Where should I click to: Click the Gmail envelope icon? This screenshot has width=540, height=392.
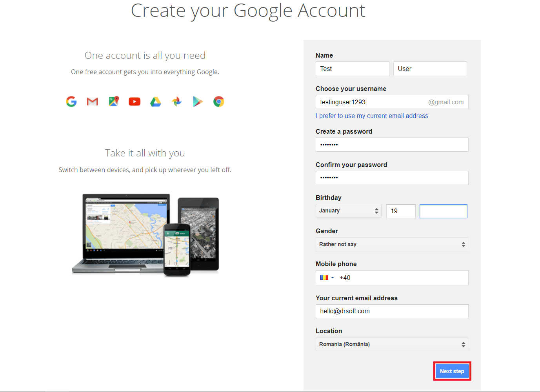[93, 102]
